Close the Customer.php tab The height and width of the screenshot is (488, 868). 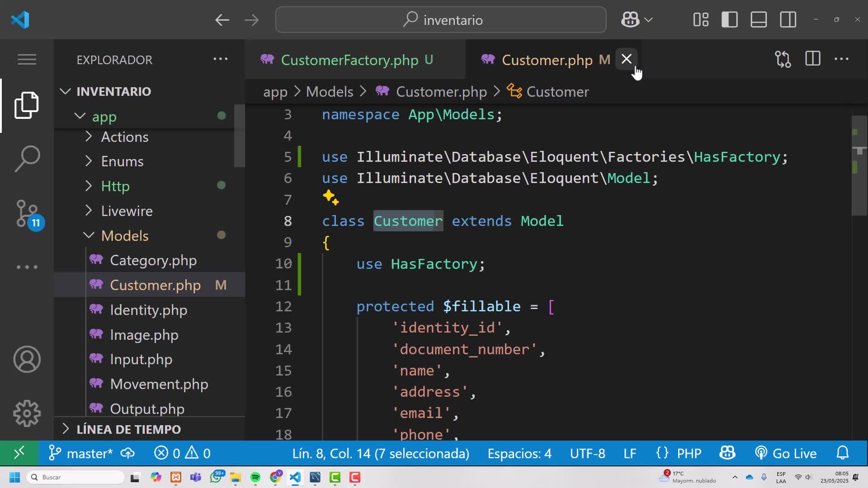click(x=626, y=59)
